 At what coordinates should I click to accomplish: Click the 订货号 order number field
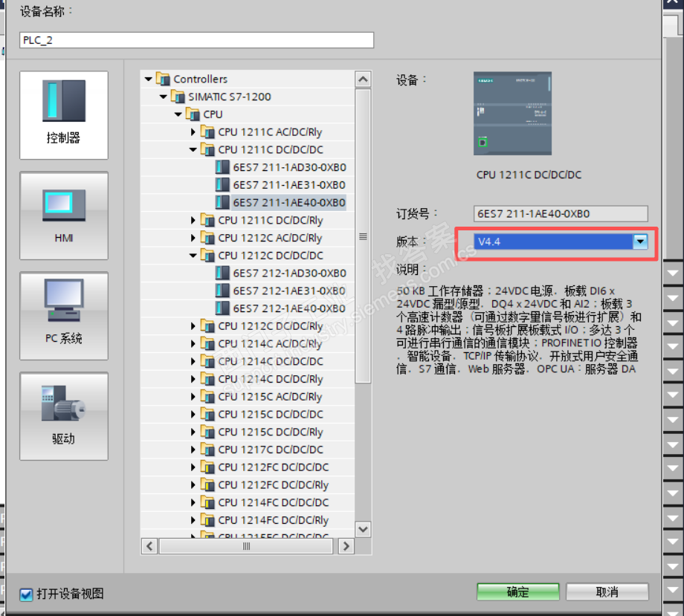coord(561,213)
